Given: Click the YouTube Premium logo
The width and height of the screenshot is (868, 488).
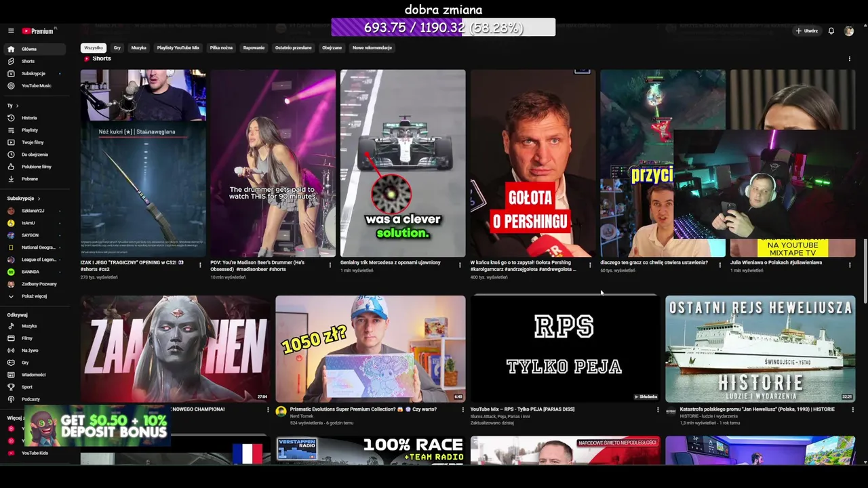Looking at the screenshot, I should pos(38,31).
